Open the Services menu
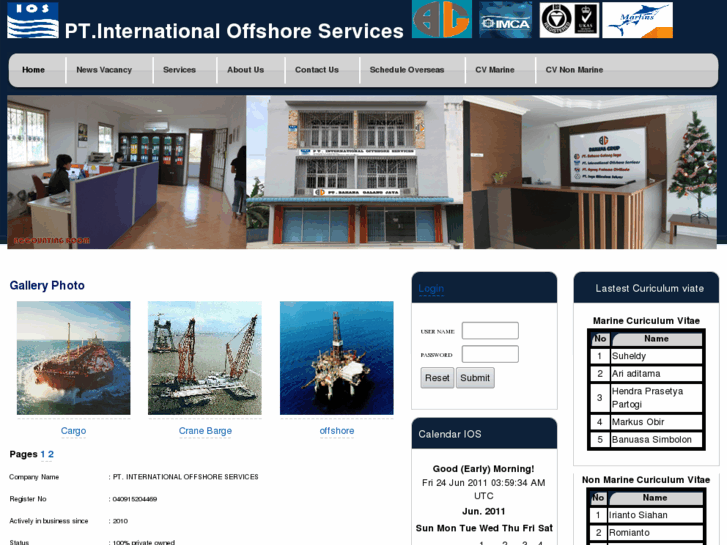Screen dimensions: 727x545 click(179, 70)
